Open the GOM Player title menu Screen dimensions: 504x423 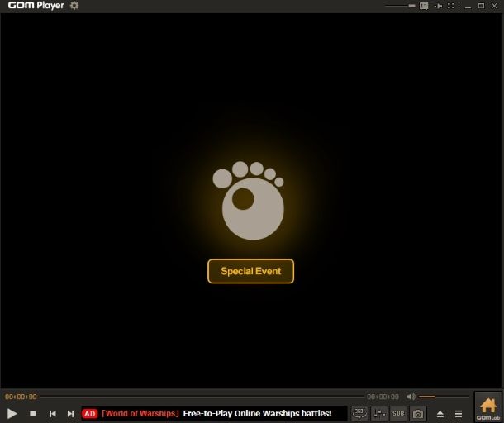pos(36,6)
